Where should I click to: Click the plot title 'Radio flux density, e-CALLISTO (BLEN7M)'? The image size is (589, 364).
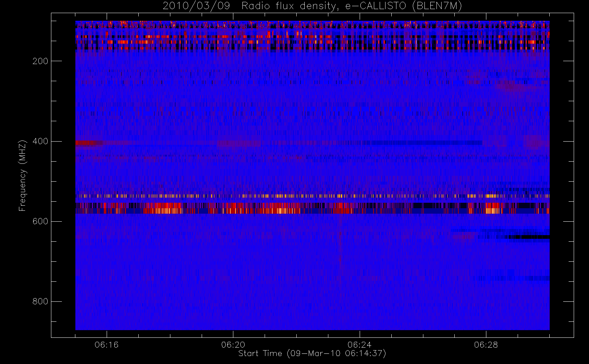click(352, 6)
